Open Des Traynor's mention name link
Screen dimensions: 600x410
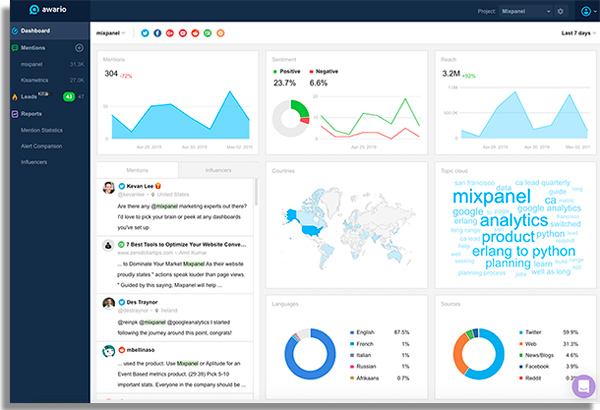click(x=142, y=302)
